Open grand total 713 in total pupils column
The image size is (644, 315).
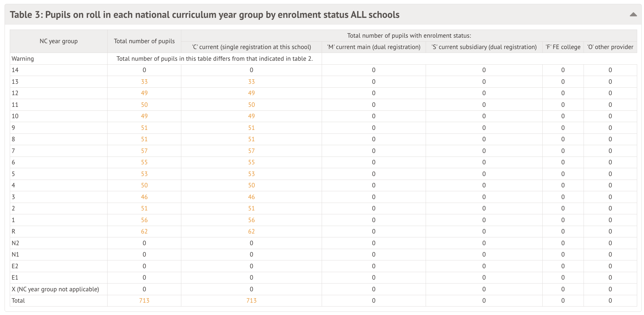pyautogui.click(x=144, y=301)
